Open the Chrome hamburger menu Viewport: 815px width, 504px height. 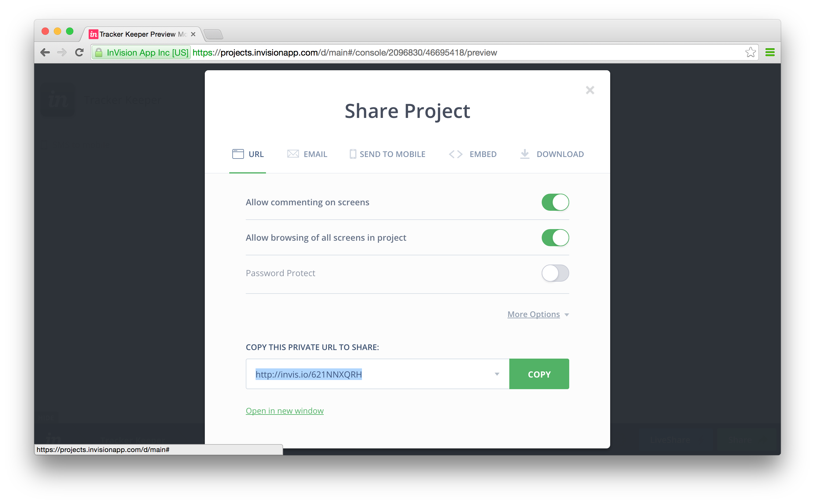(770, 52)
